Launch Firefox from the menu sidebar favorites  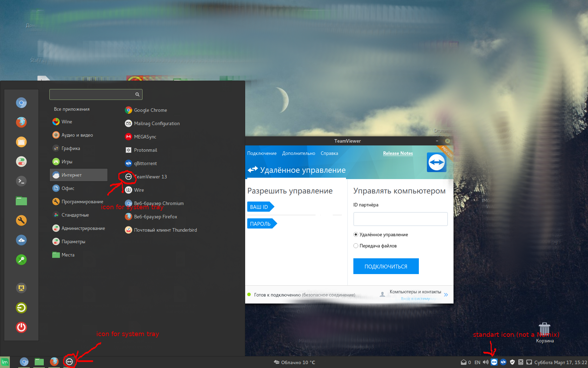coord(21,122)
